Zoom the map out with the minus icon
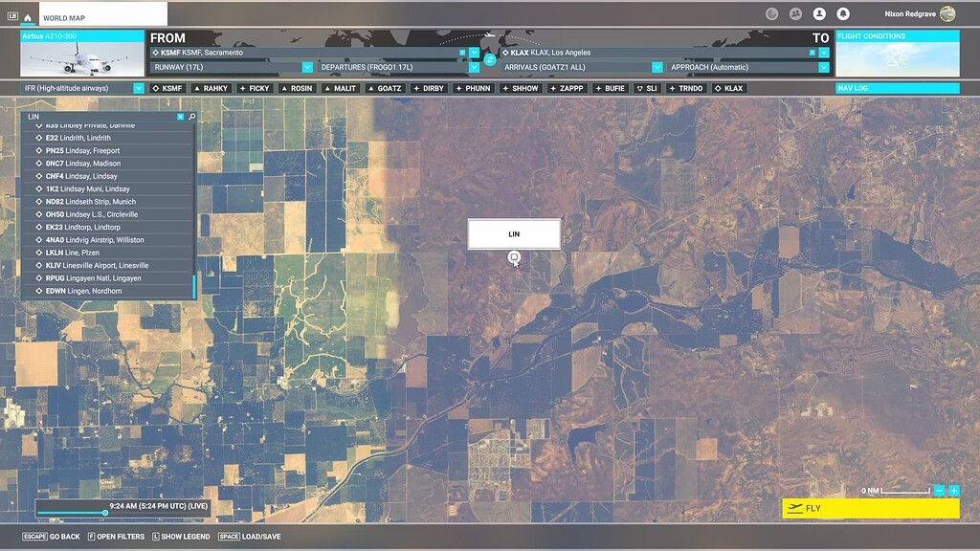The width and height of the screenshot is (980, 551). pyautogui.click(x=940, y=491)
